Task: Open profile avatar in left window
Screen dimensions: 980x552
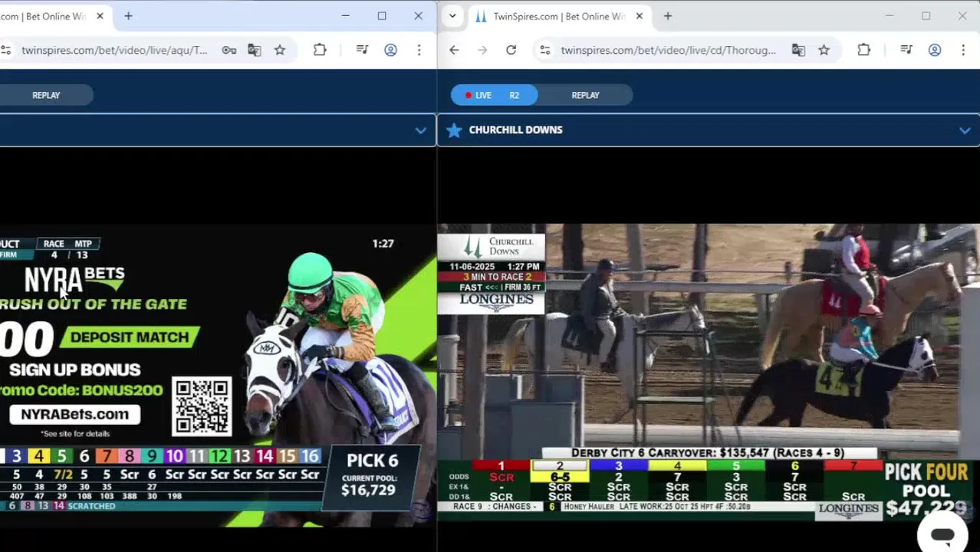Action: point(390,50)
